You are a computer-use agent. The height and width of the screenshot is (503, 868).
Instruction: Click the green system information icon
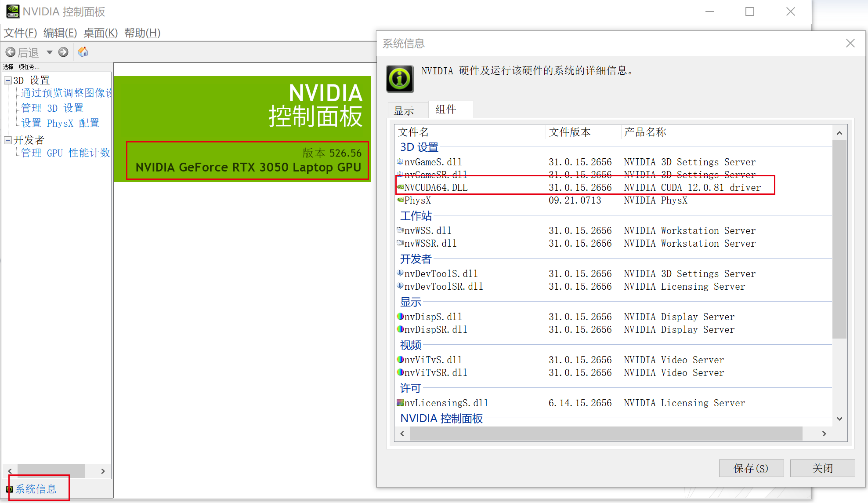click(x=400, y=79)
